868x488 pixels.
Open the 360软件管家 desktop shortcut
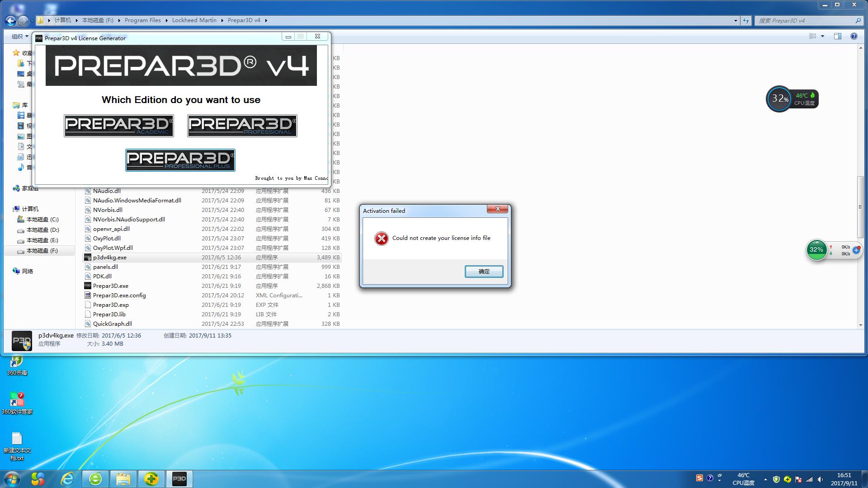[17, 404]
